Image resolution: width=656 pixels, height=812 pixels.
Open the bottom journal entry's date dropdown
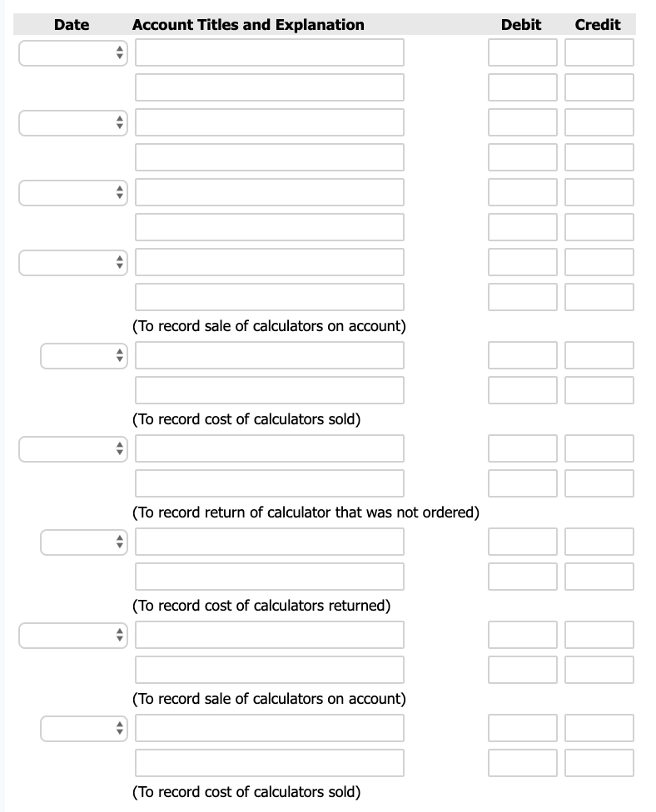[x=83, y=728]
